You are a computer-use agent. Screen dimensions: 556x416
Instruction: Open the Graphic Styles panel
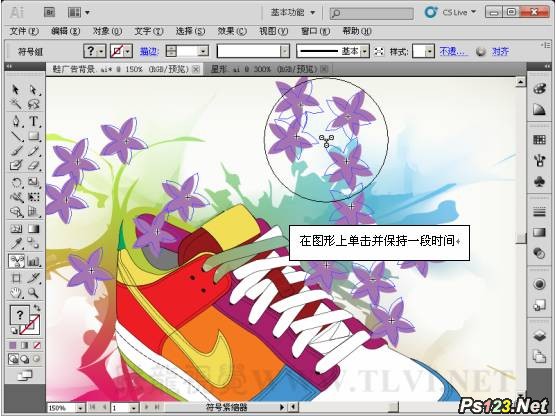coord(539,305)
